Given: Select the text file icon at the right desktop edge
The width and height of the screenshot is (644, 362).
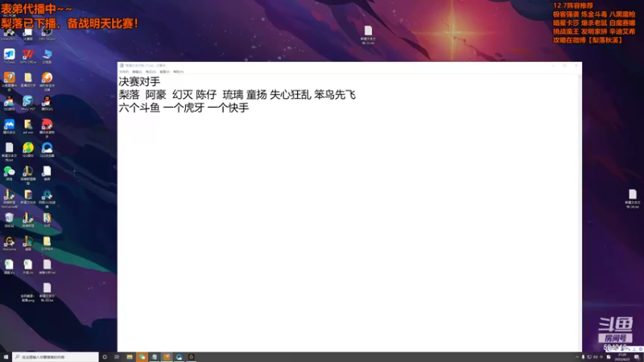Looking at the screenshot, I should click(x=633, y=199).
